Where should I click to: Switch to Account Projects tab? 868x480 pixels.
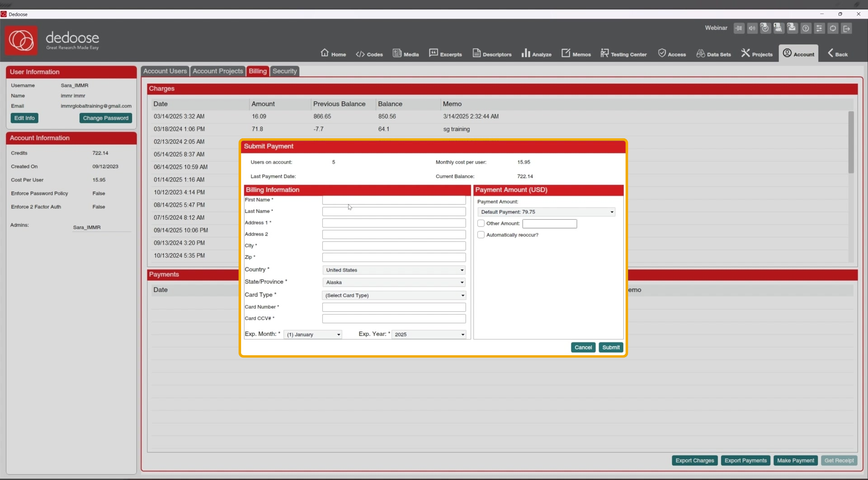(x=218, y=71)
